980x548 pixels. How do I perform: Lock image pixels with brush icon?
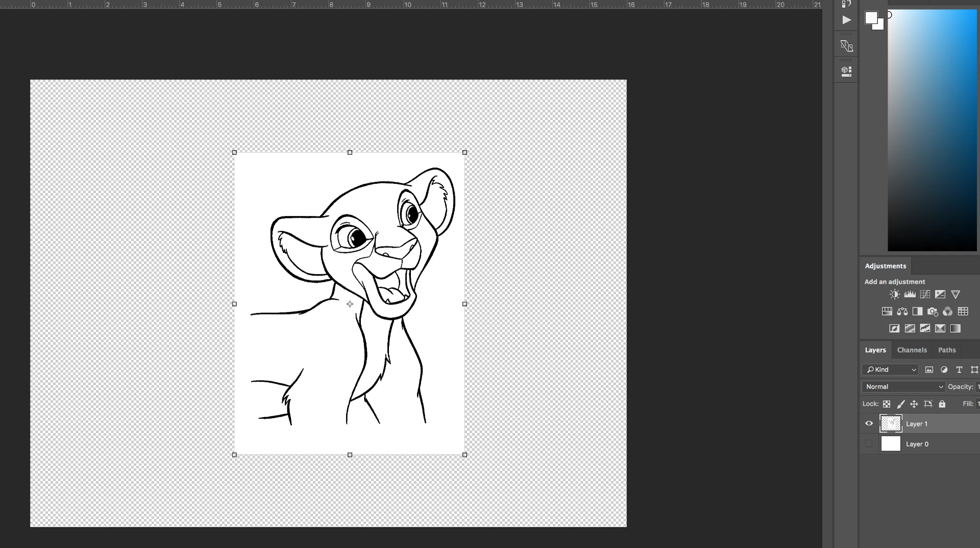tap(901, 404)
